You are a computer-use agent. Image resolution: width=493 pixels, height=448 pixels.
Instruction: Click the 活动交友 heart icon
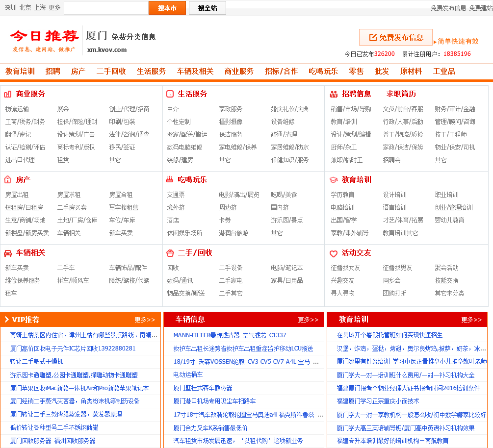tap(334, 253)
